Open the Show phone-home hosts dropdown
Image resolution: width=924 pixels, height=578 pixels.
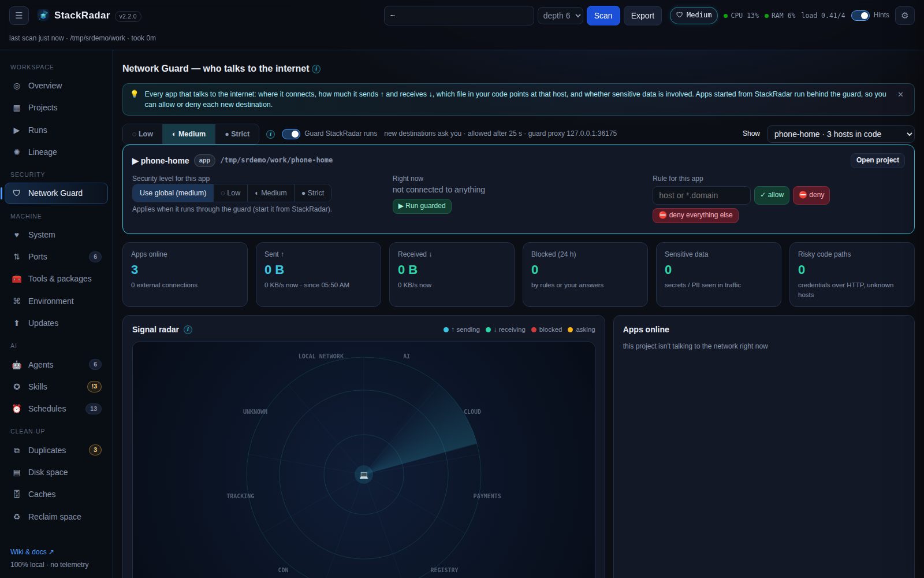[x=840, y=134]
